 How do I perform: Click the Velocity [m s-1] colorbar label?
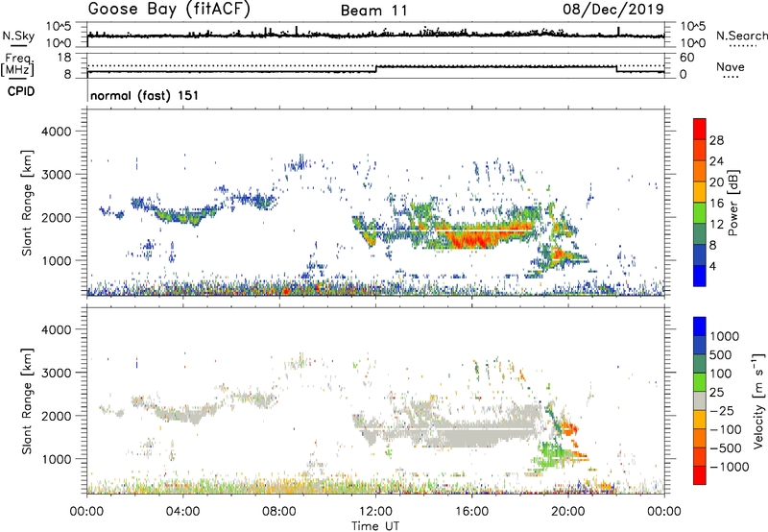758,400
